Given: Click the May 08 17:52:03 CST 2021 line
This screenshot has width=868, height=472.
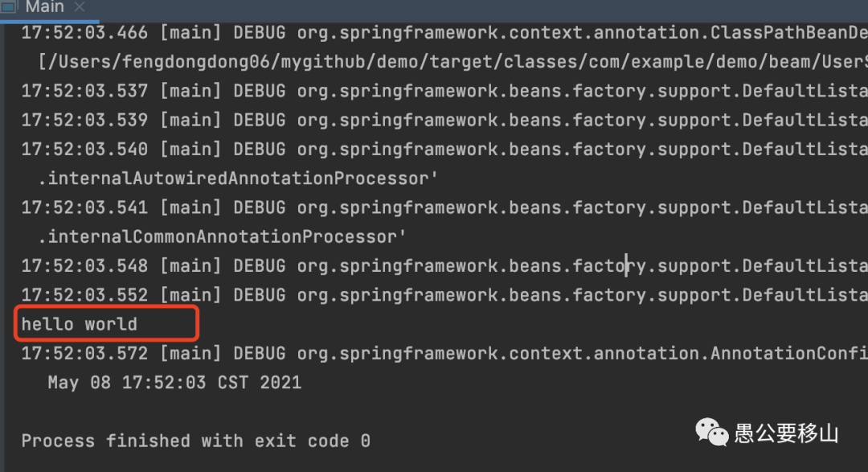Looking at the screenshot, I should pos(174,382).
